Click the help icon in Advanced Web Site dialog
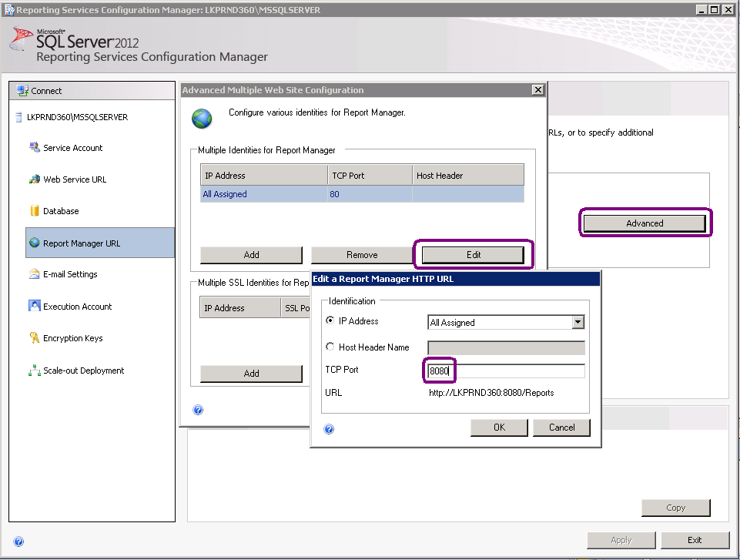740x560 pixels. point(198,409)
